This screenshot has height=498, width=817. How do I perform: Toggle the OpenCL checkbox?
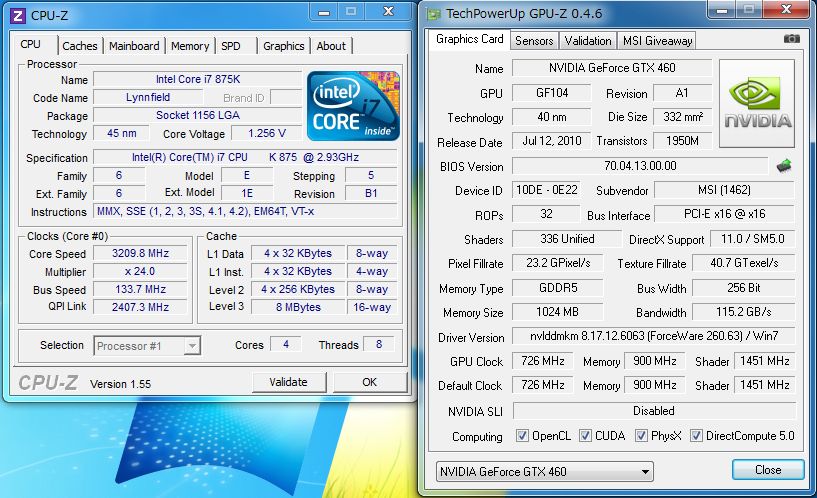click(522, 435)
